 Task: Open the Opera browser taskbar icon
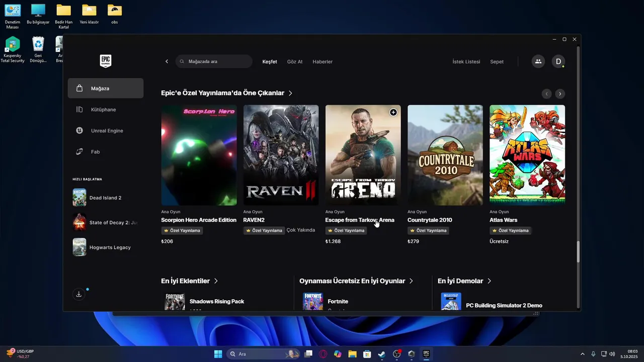[x=323, y=354]
